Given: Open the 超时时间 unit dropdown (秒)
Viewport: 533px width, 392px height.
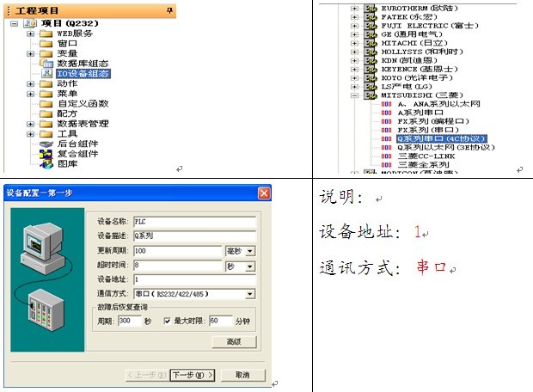Looking at the screenshot, I should click(250, 266).
